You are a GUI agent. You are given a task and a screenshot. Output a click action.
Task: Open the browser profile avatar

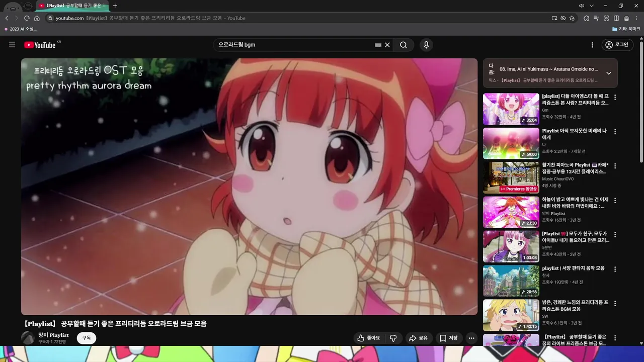pyautogui.click(x=626, y=18)
